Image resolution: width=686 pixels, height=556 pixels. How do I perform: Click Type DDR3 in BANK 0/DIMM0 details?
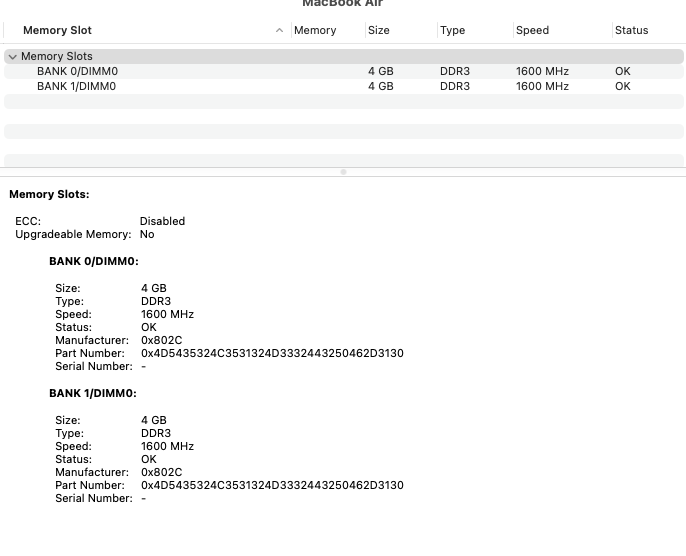click(156, 301)
